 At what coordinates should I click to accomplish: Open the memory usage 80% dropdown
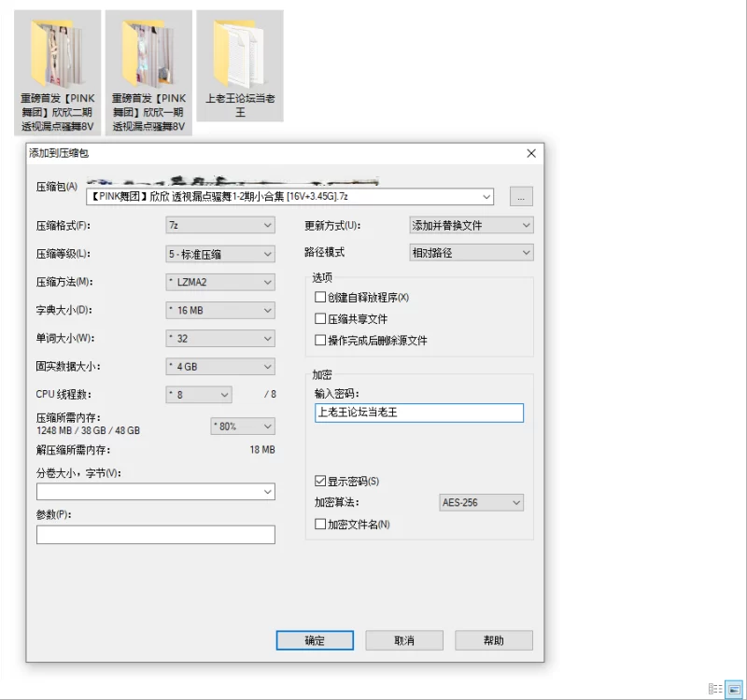point(243,426)
